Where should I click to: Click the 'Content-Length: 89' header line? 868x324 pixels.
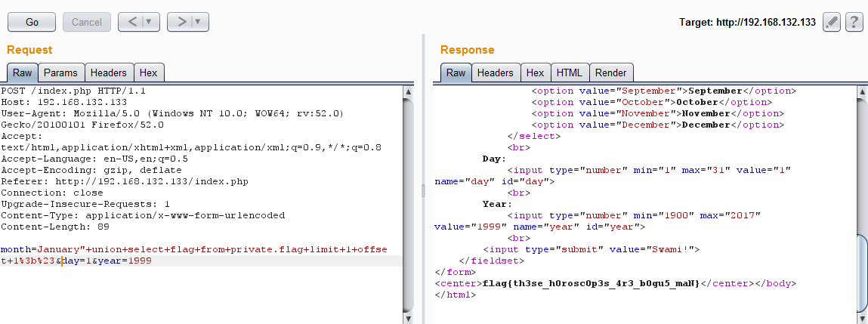click(x=55, y=227)
